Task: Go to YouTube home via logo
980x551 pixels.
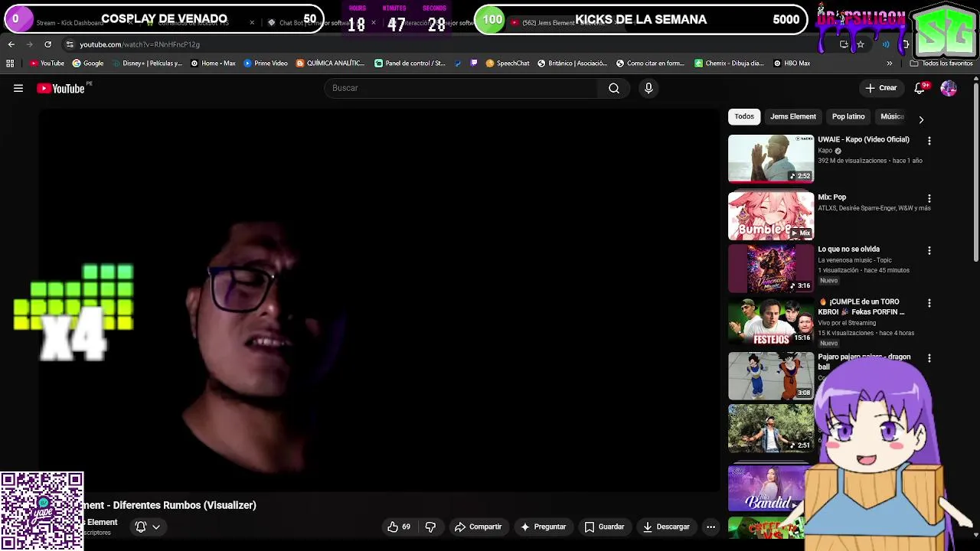Action: 61,89
